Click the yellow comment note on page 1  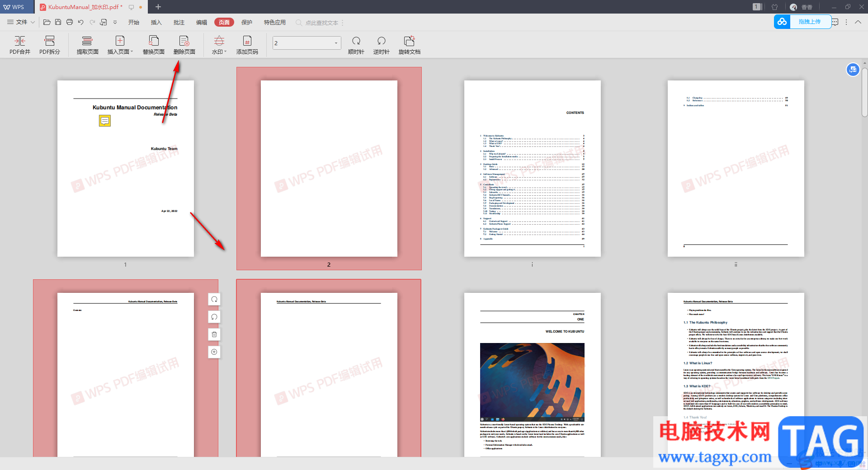[x=105, y=121]
